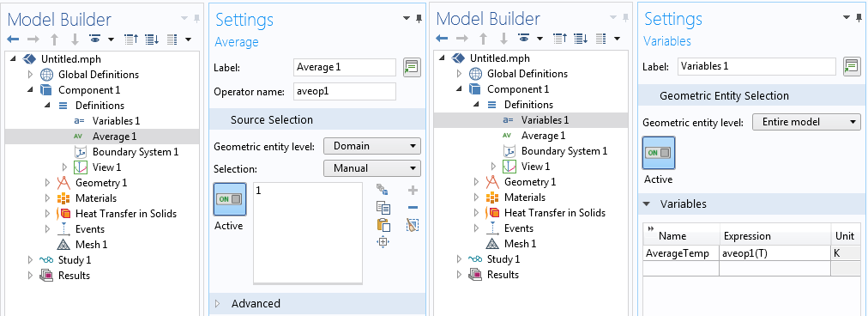The image size is (868, 316).
Task: Click the Expression column header
Action: click(775, 236)
